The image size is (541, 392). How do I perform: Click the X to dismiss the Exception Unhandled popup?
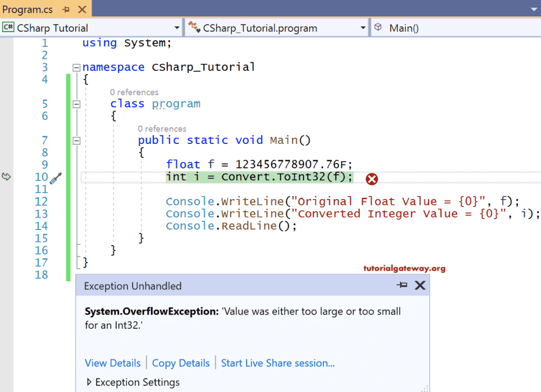click(x=420, y=285)
